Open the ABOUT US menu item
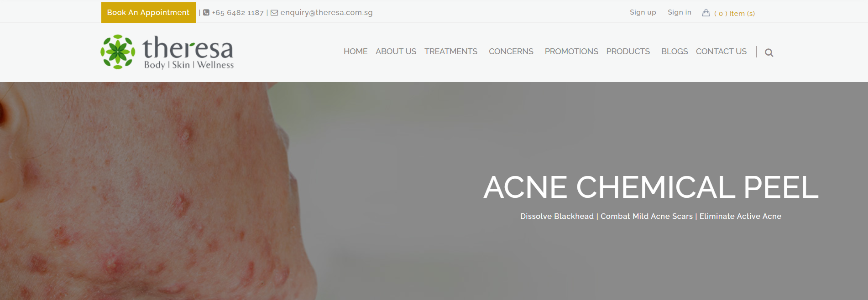 click(x=396, y=52)
